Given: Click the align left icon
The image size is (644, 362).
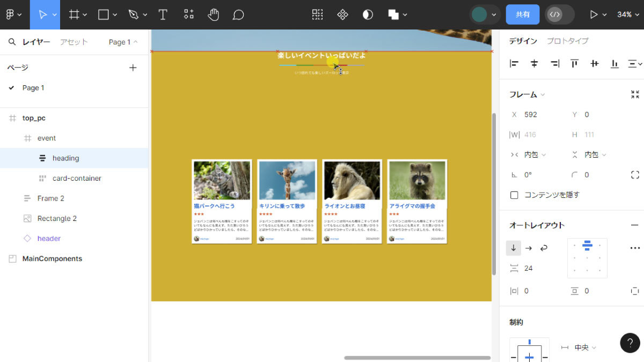Looking at the screenshot, I should (514, 63).
